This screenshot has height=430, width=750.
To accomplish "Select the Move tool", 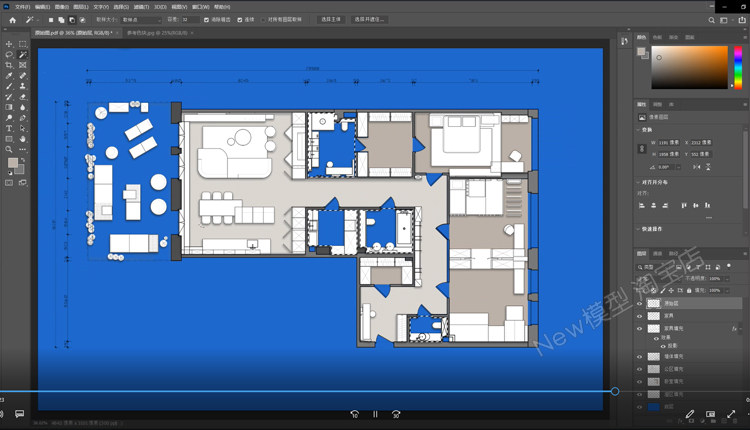I will pyautogui.click(x=9, y=44).
